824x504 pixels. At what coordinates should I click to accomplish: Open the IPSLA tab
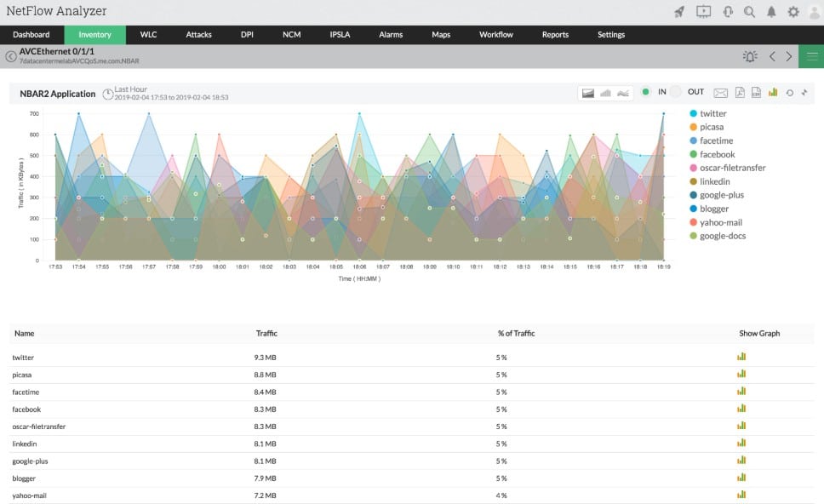click(x=340, y=35)
